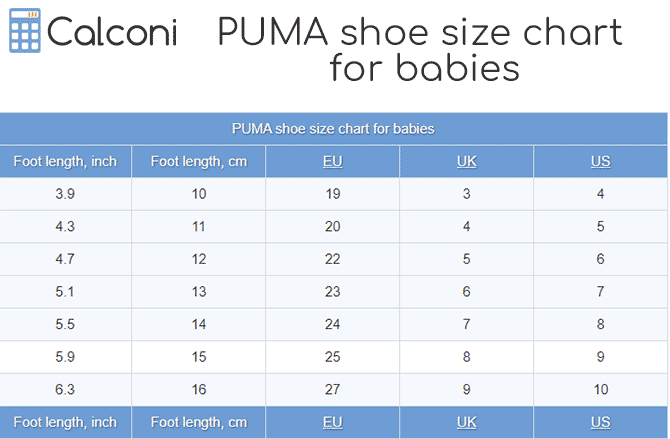
Task: Click the UK link in the table footer
Action: [467, 422]
